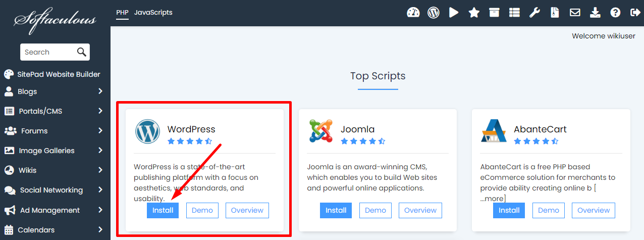This screenshot has height=240, width=644.
Task: Open settings wrench icon
Action: click(534, 13)
